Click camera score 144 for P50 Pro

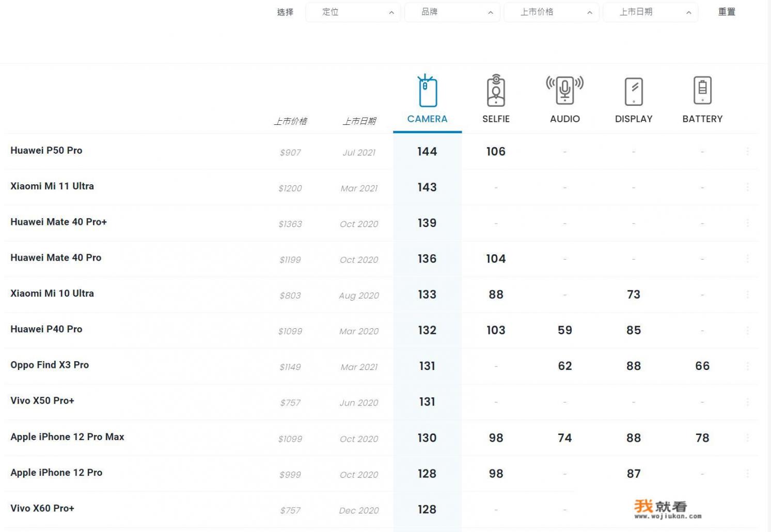[427, 151]
